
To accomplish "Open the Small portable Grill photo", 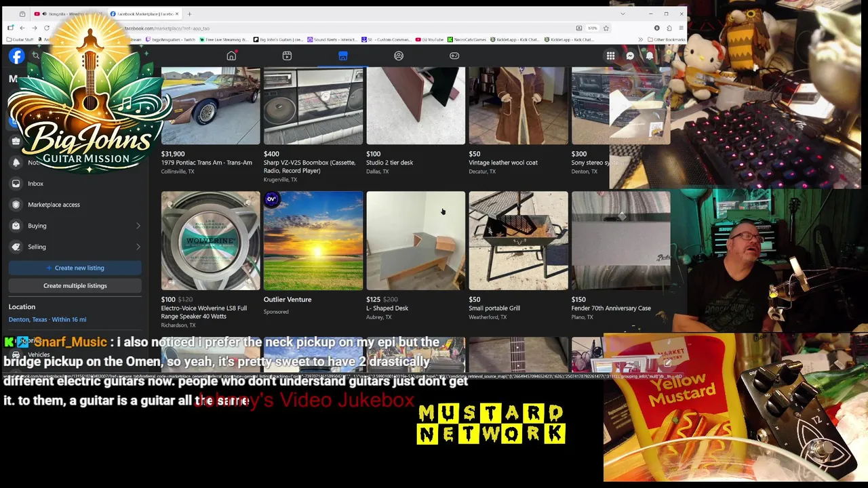I will click(519, 241).
